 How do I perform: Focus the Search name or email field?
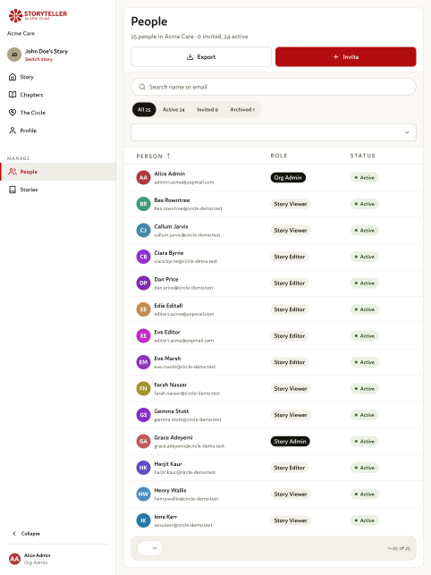[274, 87]
